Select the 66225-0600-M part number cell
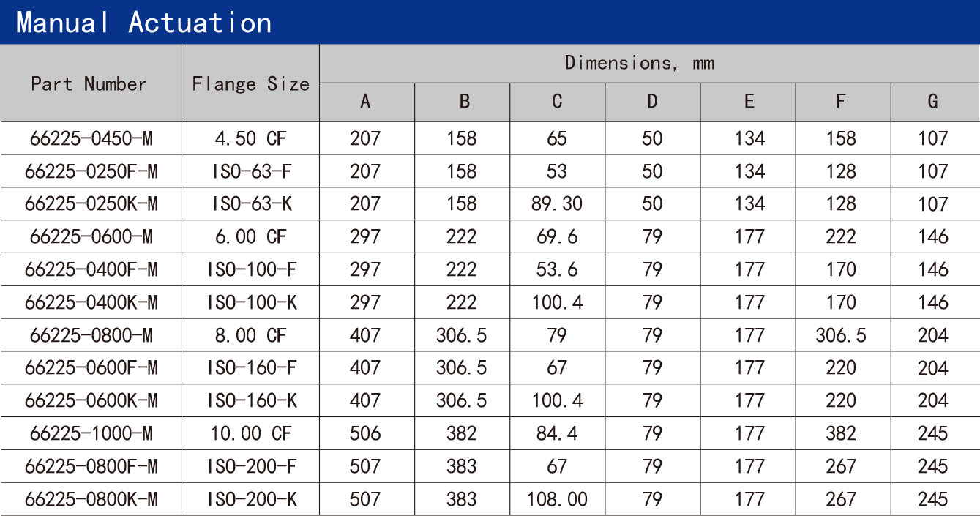 91,236
